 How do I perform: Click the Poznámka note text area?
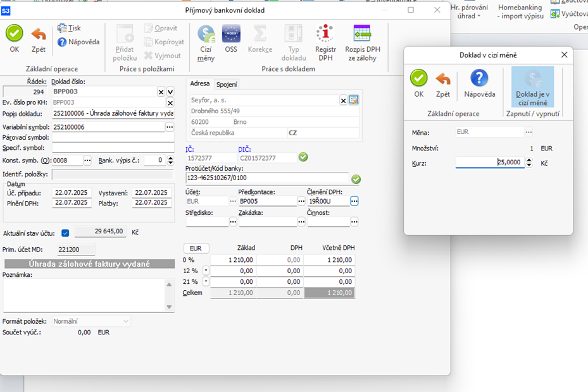[84, 295]
